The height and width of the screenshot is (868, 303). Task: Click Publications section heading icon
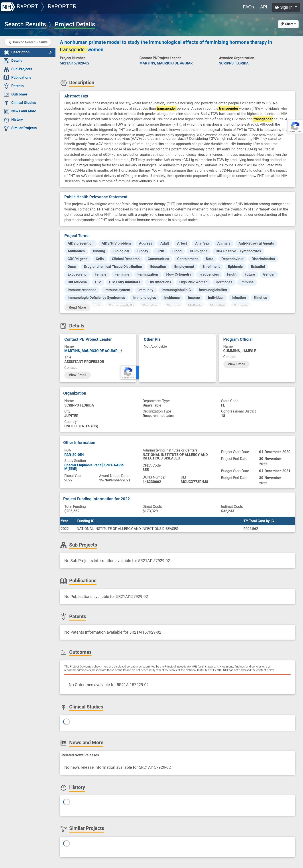point(63,581)
